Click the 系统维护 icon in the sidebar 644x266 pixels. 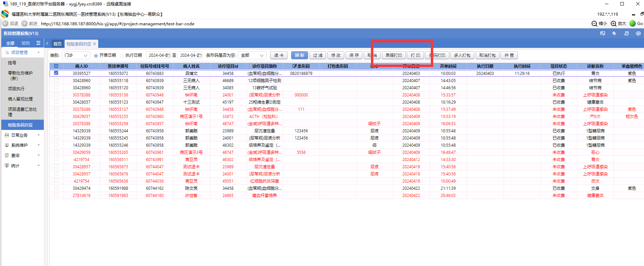point(7,145)
